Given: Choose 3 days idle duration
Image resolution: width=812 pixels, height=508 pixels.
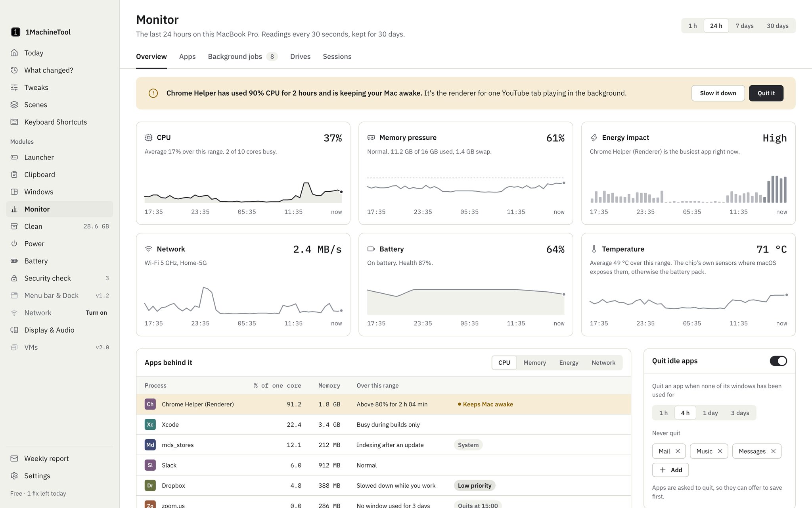Looking at the screenshot, I should (x=740, y=413).
